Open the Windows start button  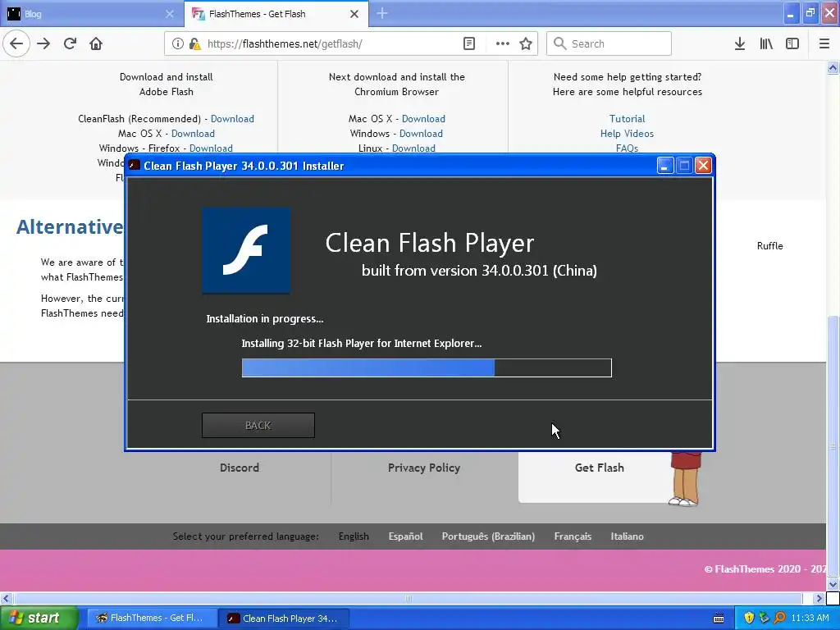point(39,618)
